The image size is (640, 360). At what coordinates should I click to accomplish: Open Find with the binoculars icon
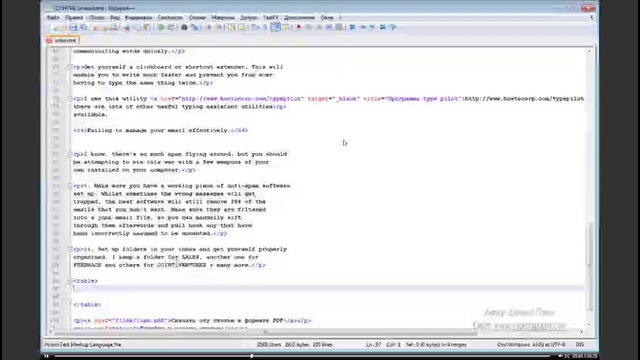(184, 27)
